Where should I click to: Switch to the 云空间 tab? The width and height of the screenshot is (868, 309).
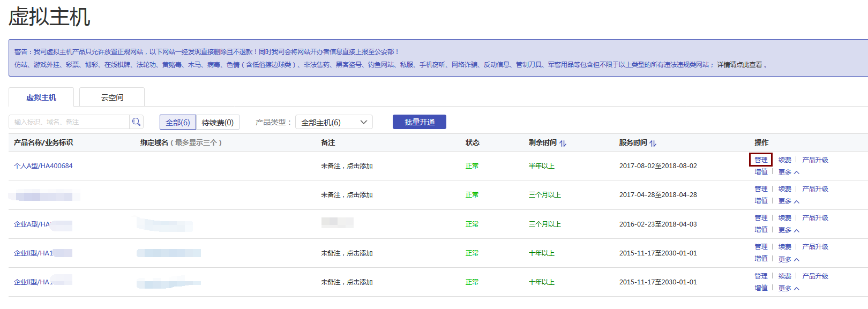tap(112, 97)
